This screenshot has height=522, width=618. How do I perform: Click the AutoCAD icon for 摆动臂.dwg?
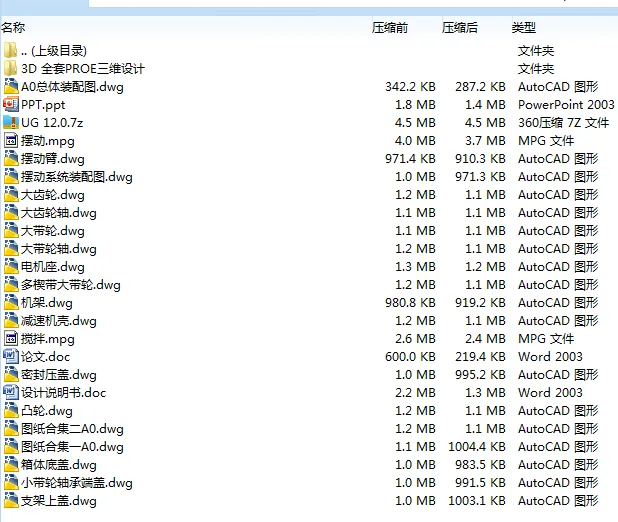[11, 158]
